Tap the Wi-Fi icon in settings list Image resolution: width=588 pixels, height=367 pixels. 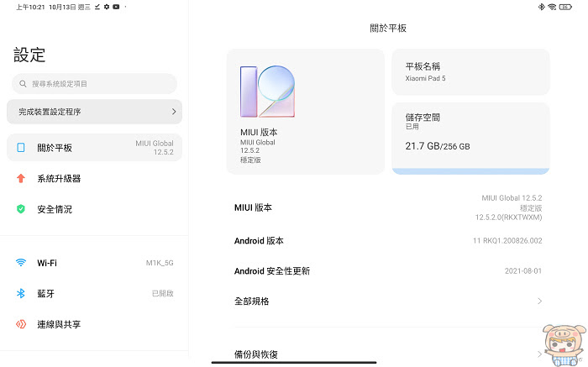tap(21, 262)
